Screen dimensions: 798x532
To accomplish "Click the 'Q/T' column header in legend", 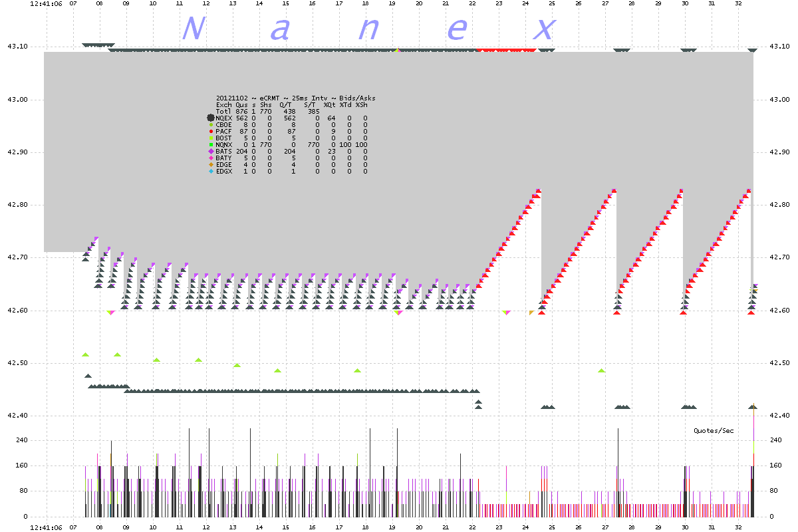I will coord(286,104).
